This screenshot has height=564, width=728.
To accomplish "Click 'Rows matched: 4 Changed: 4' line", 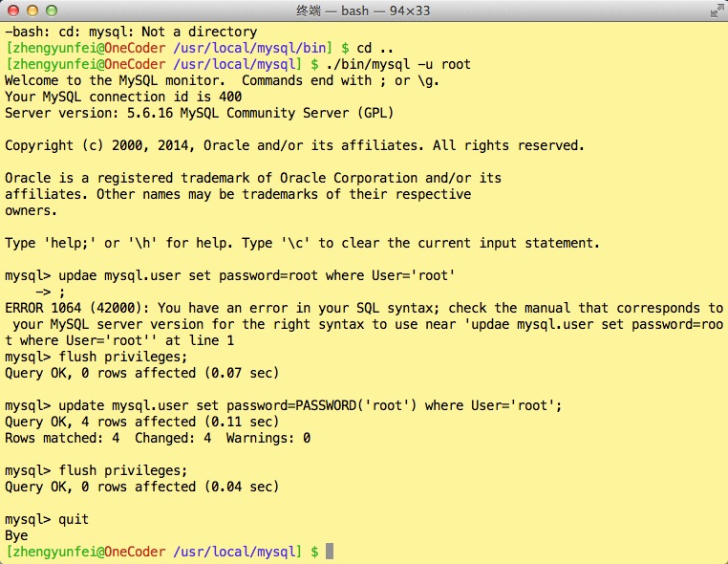I will [158, 438].
